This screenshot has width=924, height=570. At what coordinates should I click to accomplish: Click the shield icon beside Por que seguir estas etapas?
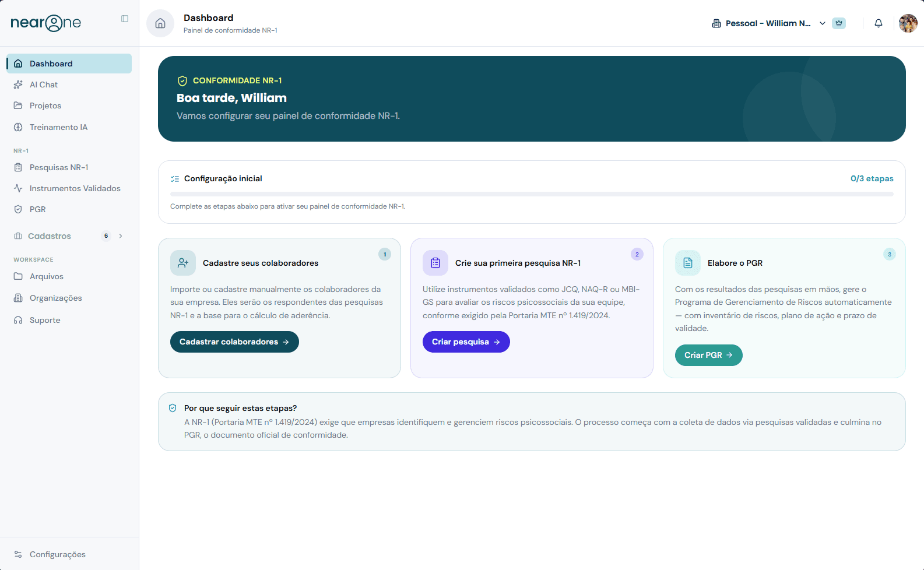tap(173, 408)
